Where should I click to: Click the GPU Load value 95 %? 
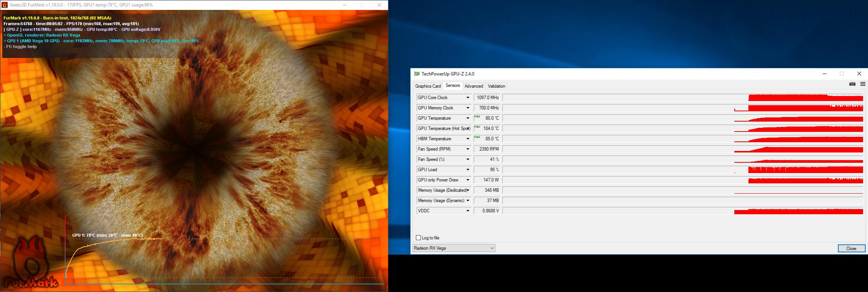point(487,170)
